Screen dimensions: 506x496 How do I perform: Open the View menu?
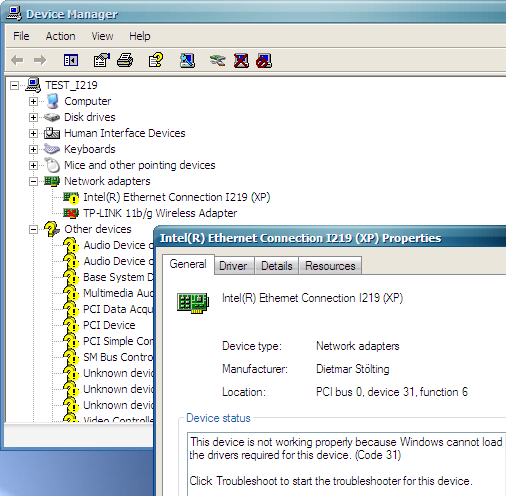[102, 36]
